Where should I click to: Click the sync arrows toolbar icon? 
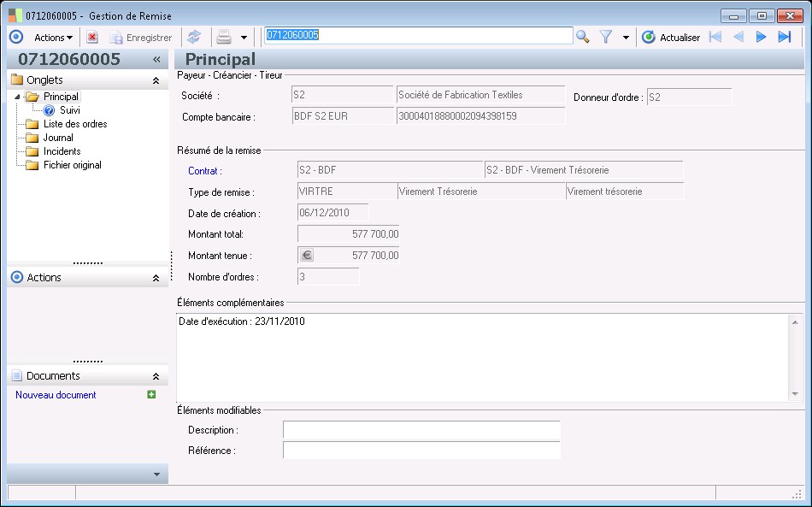pos(194,38)
